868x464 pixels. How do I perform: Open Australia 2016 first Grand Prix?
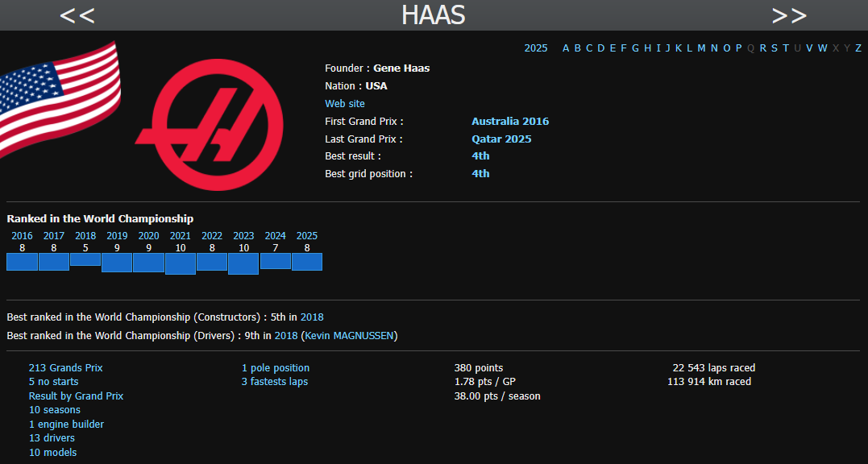pos(510,121)
